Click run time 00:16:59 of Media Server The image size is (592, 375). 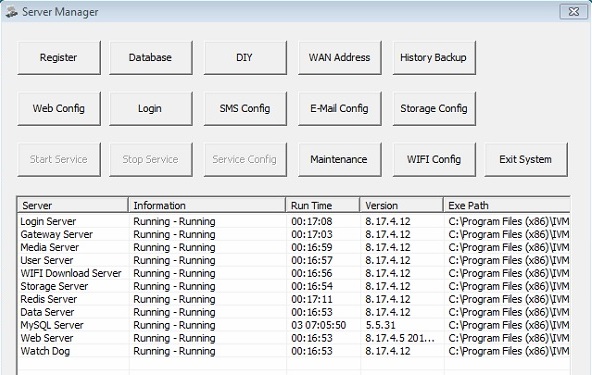pyautogui.click(x=312, y=247)
